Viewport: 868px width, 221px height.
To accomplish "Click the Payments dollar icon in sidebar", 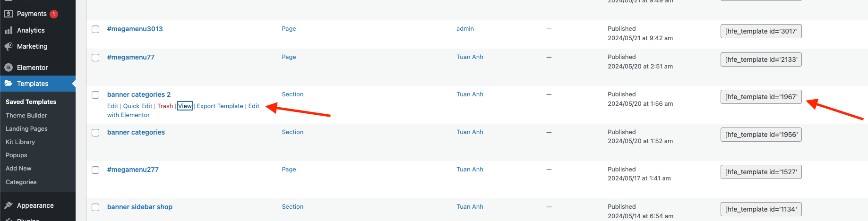I will point(9,14).
